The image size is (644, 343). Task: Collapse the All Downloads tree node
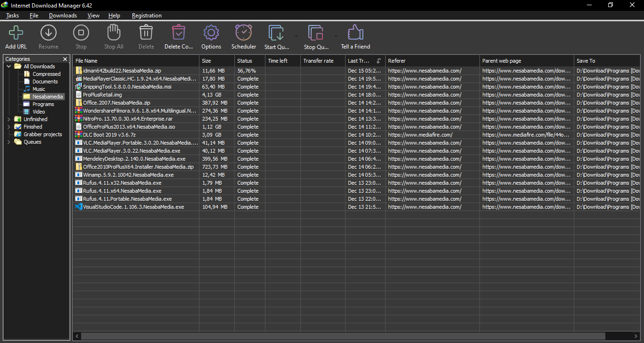pyautogui.click(x=9, y=66)
